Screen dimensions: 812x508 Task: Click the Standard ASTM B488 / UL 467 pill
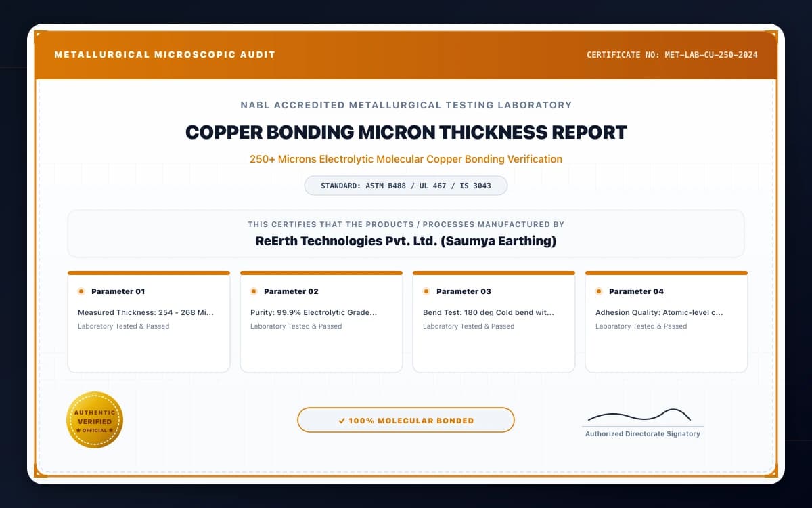coord(406,186)
